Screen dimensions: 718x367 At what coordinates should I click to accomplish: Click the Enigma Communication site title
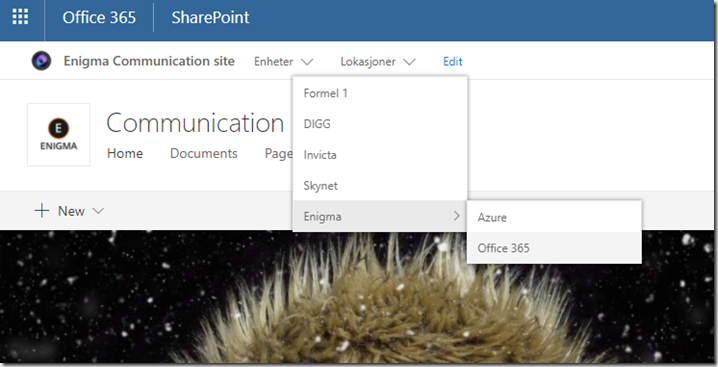tap(149, 61)
